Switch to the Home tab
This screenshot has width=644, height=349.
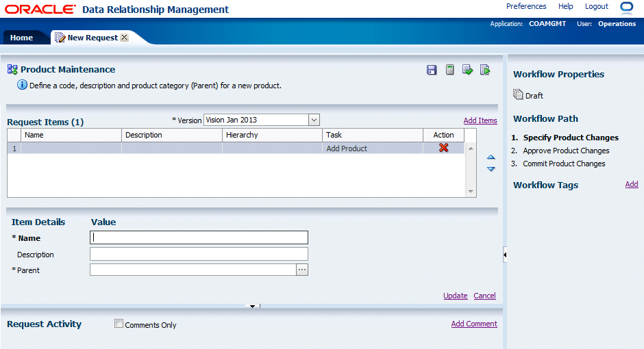pos(21,38)
